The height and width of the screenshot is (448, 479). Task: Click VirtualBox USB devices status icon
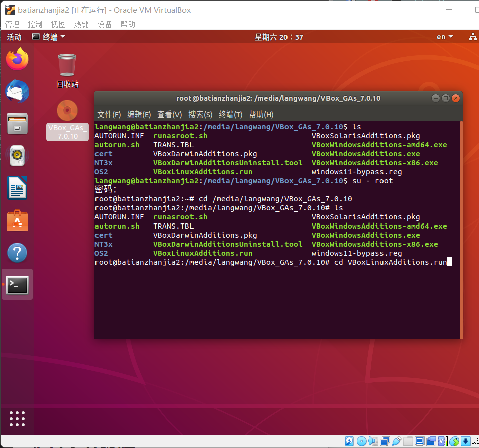coord(397,441)
